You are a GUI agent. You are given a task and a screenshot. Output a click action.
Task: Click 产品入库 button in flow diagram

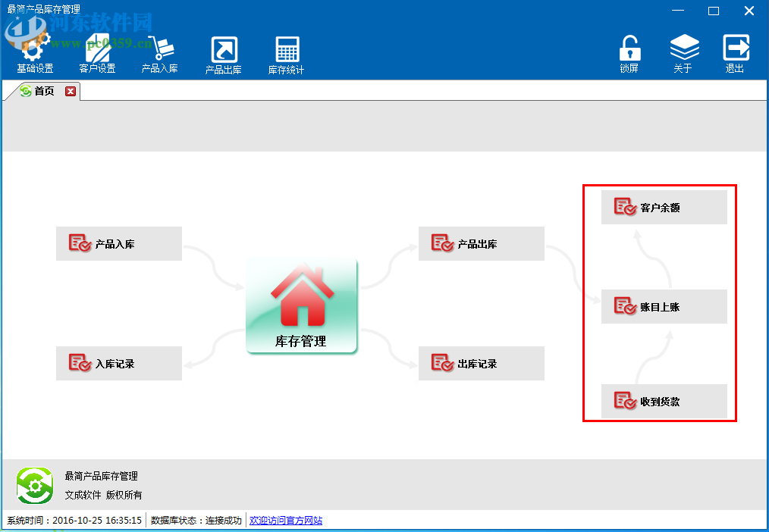click(x=118, y=243)
